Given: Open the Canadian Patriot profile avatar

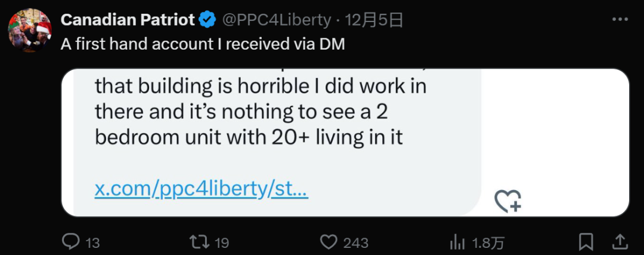Looking at the screenshot, I should point(30,30).
